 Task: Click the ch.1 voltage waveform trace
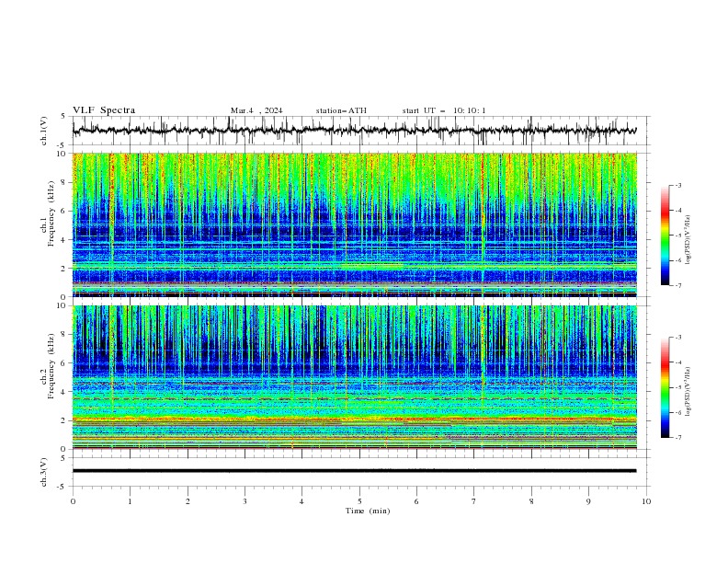pyautogui.click(x=354, y=131)
